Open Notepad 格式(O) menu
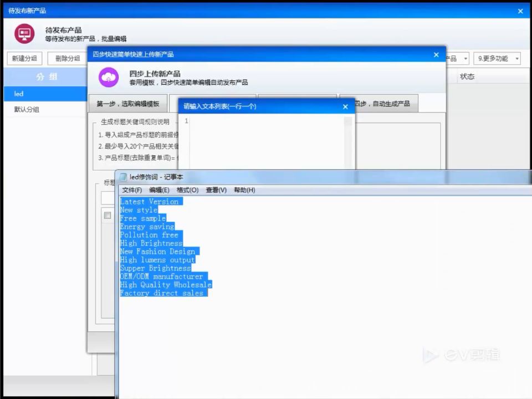Screen dimensions: 532x399 (188, 190)
